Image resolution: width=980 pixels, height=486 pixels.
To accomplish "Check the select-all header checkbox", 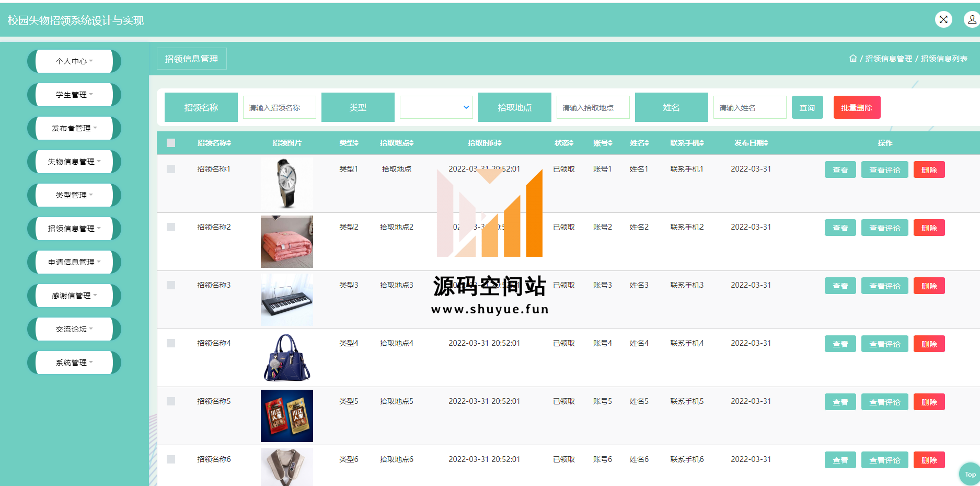I will coord(171,143).
